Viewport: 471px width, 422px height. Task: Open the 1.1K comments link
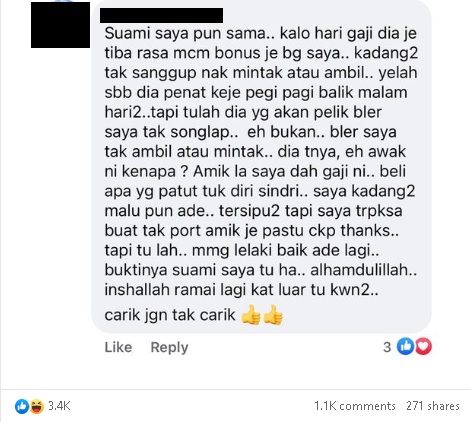355,406
